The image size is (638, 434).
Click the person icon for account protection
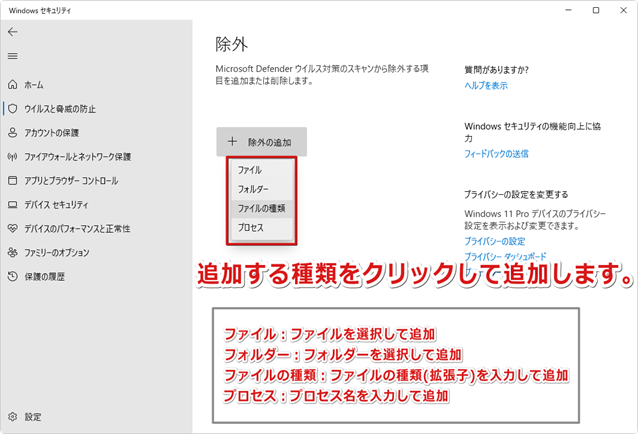(x=13, y=133)
